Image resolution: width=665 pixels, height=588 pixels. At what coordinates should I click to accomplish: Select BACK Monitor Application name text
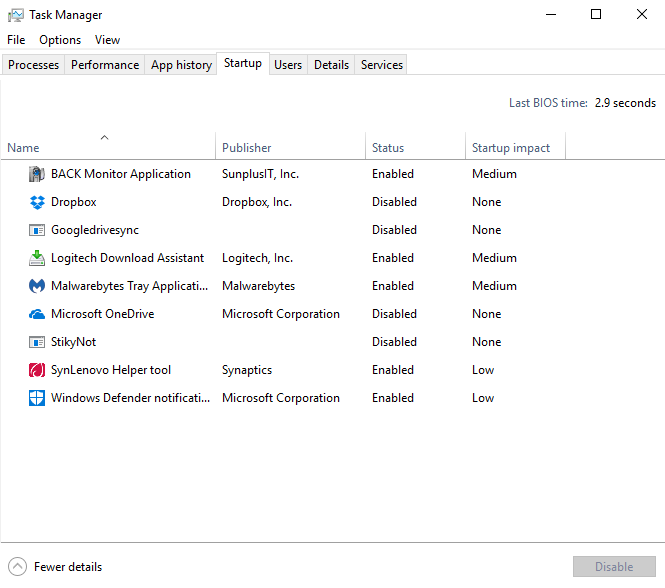click(121, 174)
